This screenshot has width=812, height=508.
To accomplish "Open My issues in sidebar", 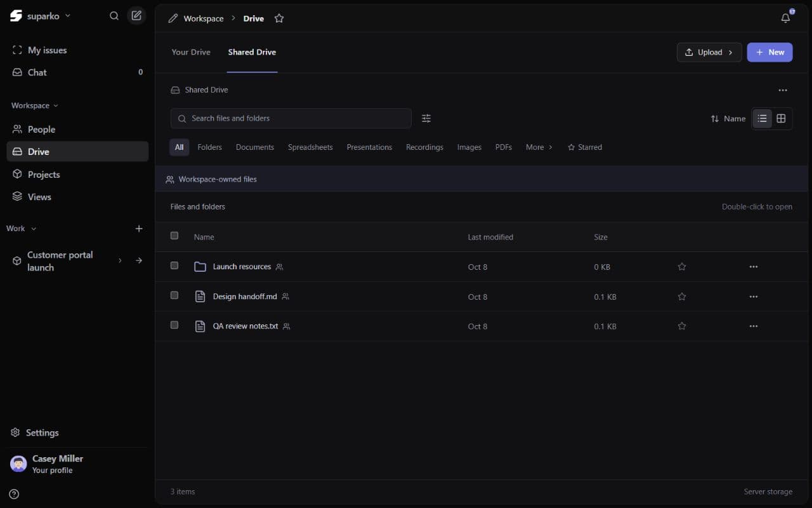I will click(x=77, y=50).
